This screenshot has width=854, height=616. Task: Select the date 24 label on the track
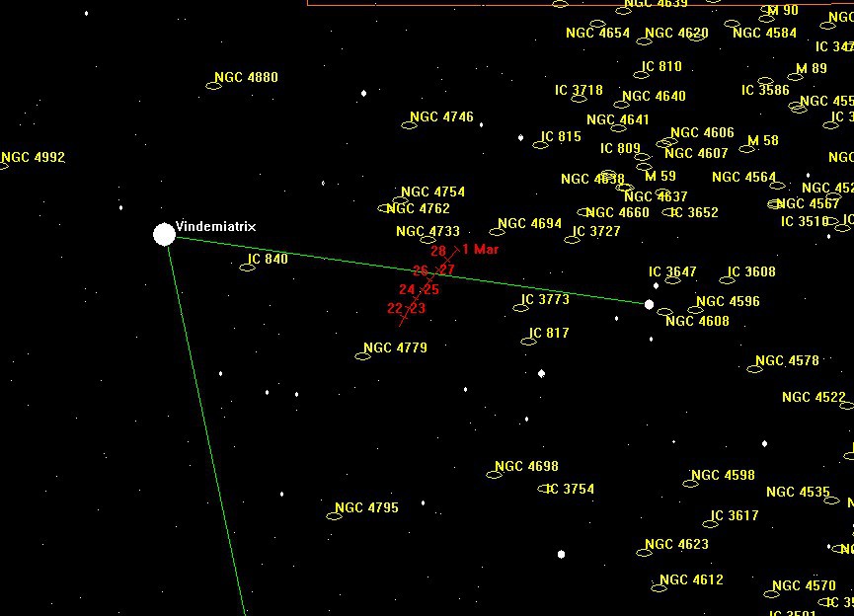click(407, 289)
